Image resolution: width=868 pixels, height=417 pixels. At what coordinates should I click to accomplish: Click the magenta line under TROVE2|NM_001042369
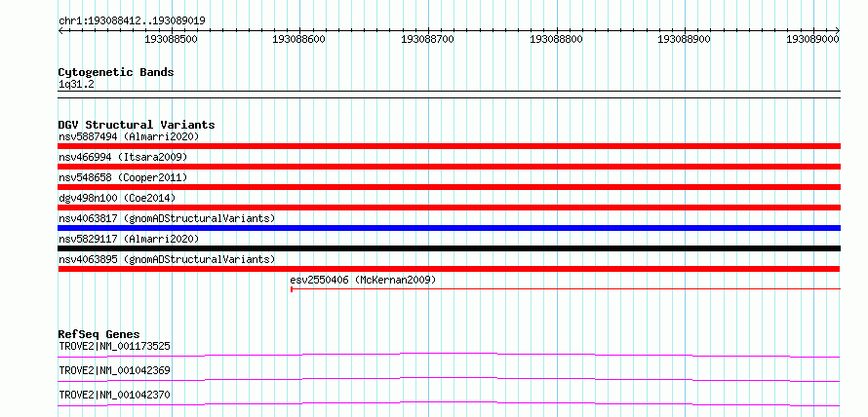449,379
